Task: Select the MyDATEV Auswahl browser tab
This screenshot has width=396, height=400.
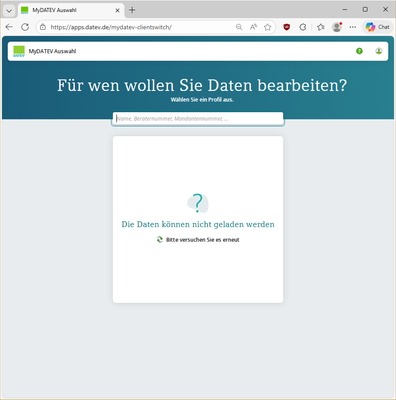Action: tap(71, 10)
